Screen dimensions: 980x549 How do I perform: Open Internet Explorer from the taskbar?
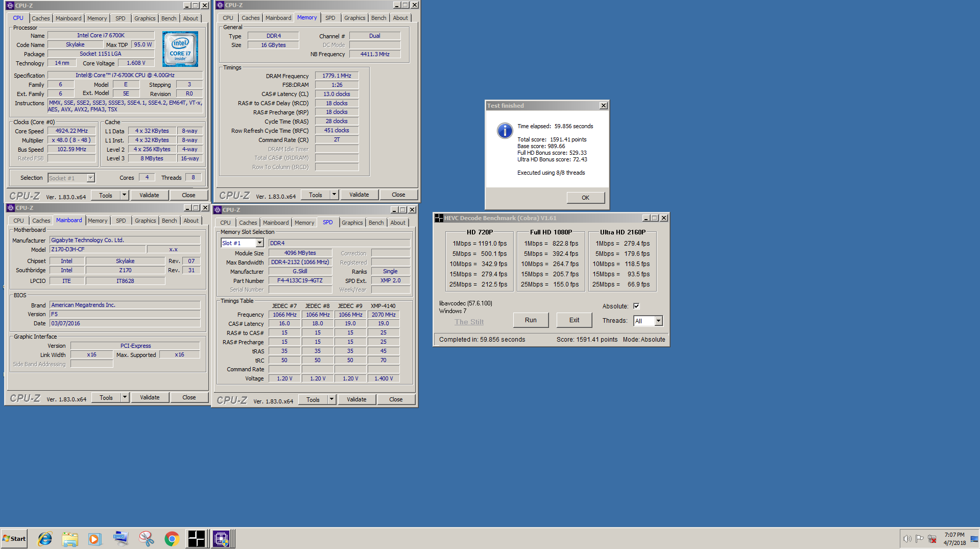(x=45, y=539)
